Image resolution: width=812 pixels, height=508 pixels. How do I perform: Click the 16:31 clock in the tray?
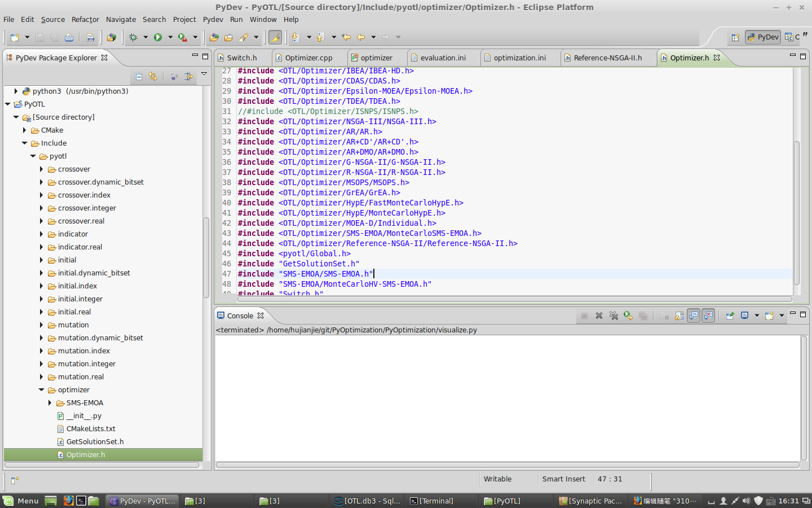(788, 501)
